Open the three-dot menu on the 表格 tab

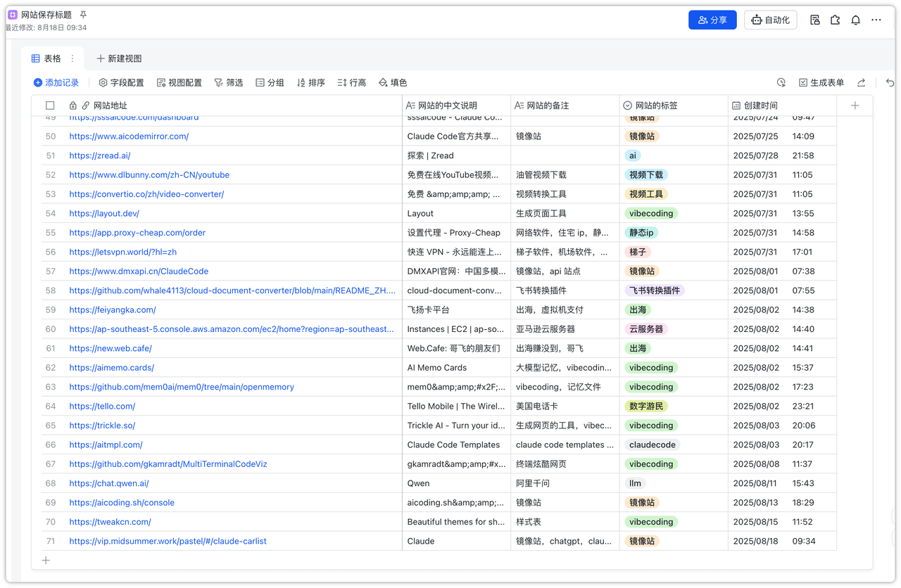[72, 58]
